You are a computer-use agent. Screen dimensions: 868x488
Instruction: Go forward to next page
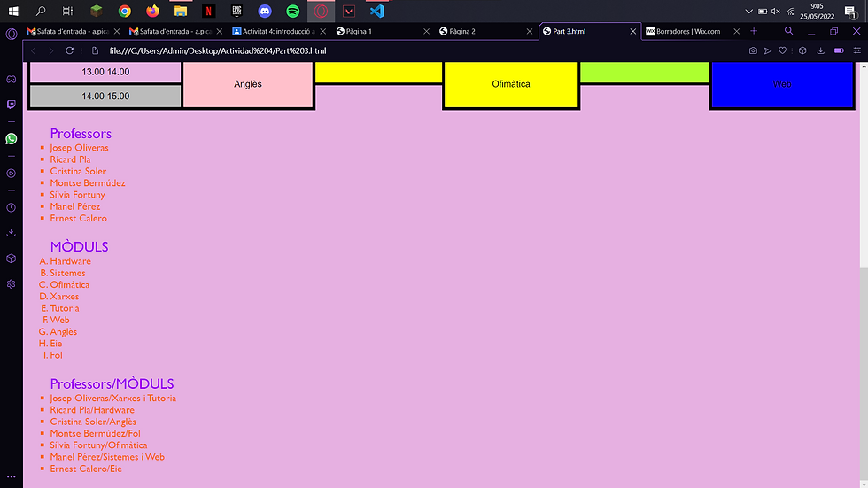pyautogui.click(x=51, y=50)
